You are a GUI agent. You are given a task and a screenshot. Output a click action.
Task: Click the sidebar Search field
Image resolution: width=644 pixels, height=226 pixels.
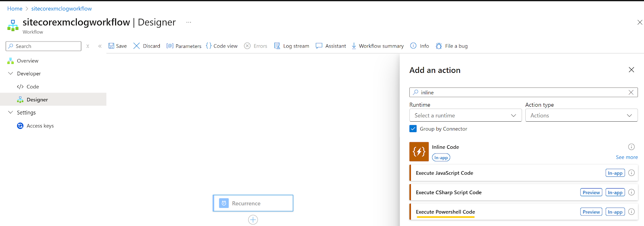point(43,46)
